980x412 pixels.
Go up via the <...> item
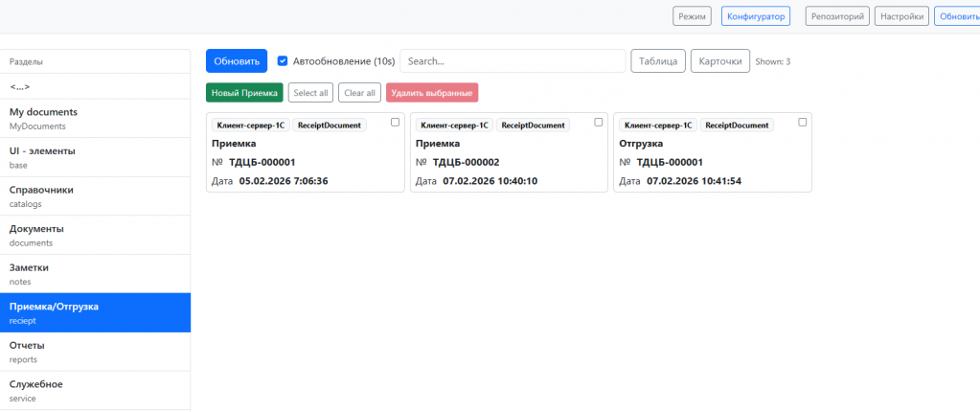click(x=95, y=87)
